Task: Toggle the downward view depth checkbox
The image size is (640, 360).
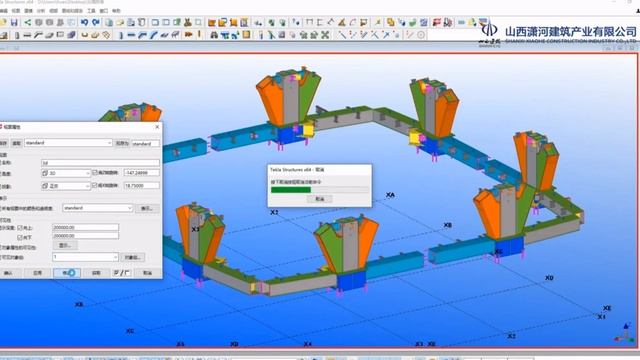Action: click(20, 237)
